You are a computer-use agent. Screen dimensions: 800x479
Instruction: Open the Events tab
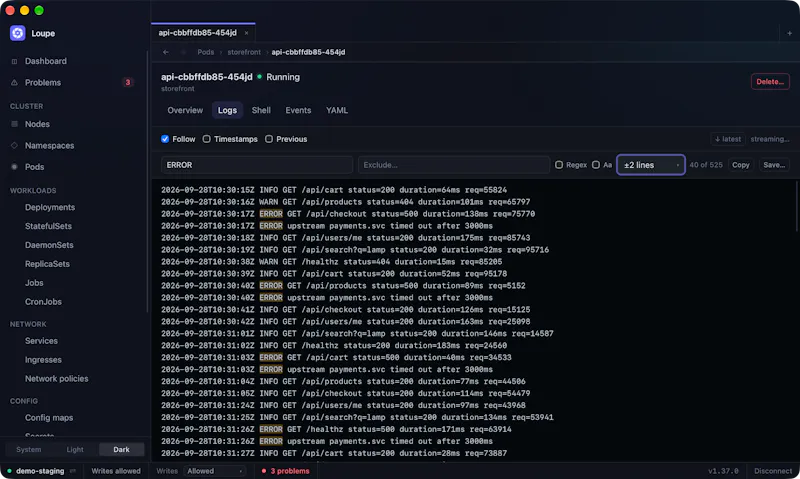click(298, 110)
